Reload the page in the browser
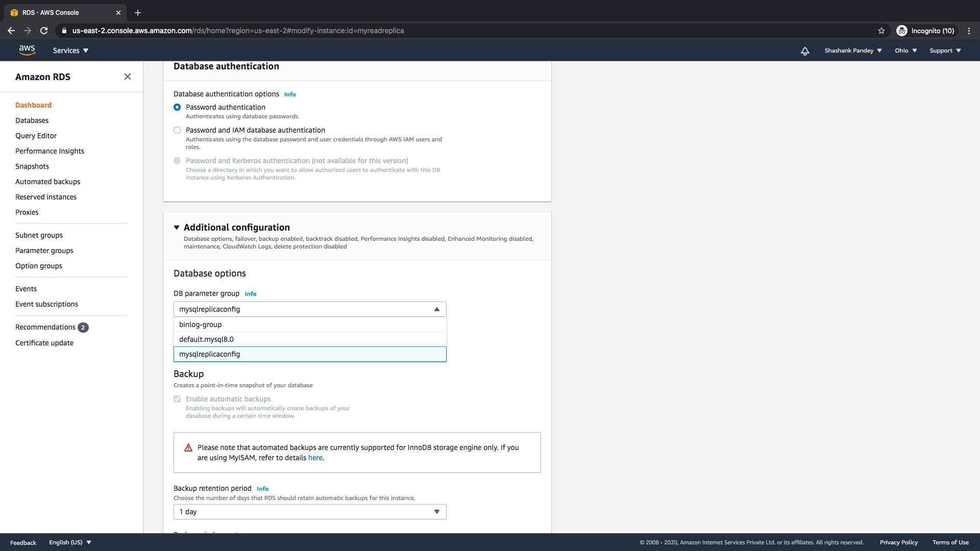 [44, 31]
